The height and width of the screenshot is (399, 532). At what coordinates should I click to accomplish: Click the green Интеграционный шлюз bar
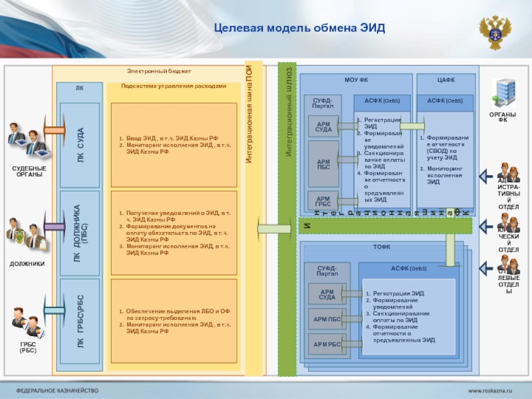coord(287,219)
